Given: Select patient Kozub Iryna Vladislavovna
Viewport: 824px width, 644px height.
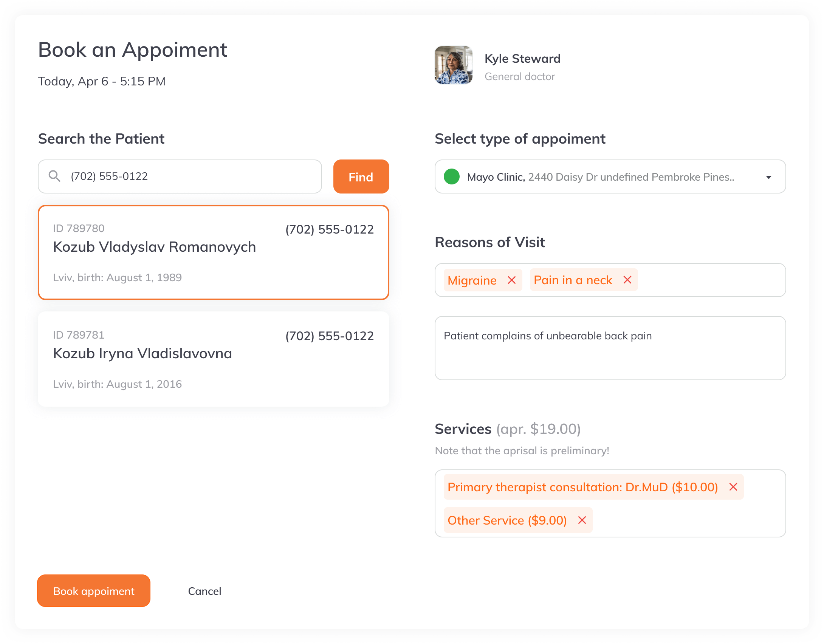Looking at the screenshot, I should (214, 359).
